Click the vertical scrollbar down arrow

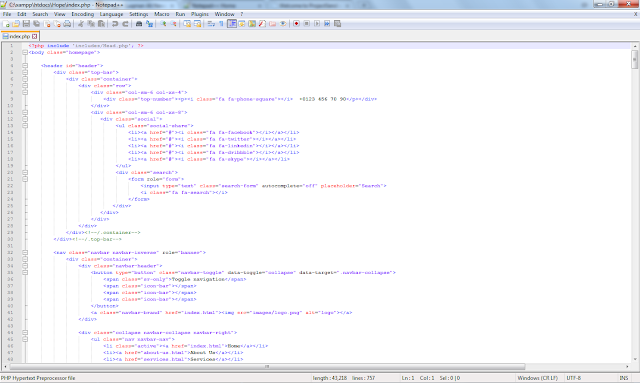(634, 359)
